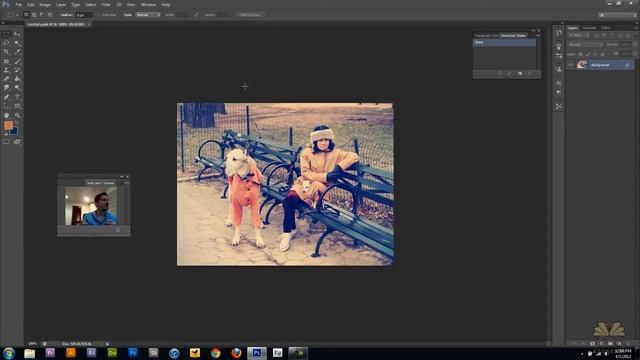Click the Feather value input field

84,15
